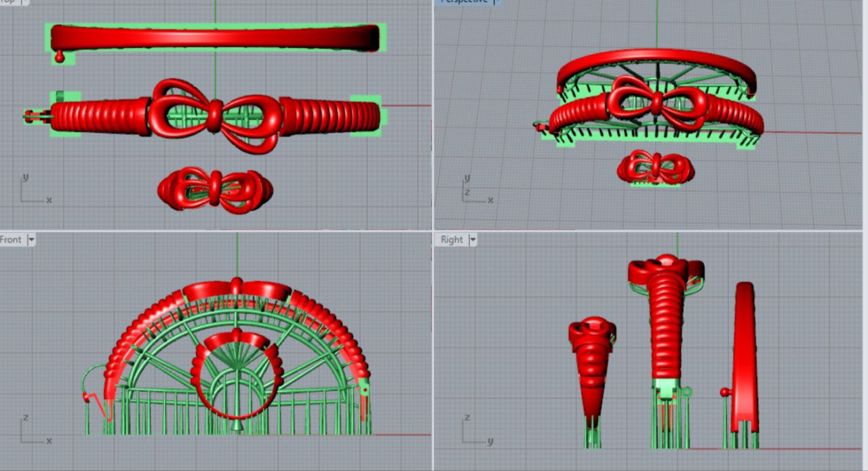868x471 pixels.
Task: Click the Right viewport title label
Action: tap(452, 240)
